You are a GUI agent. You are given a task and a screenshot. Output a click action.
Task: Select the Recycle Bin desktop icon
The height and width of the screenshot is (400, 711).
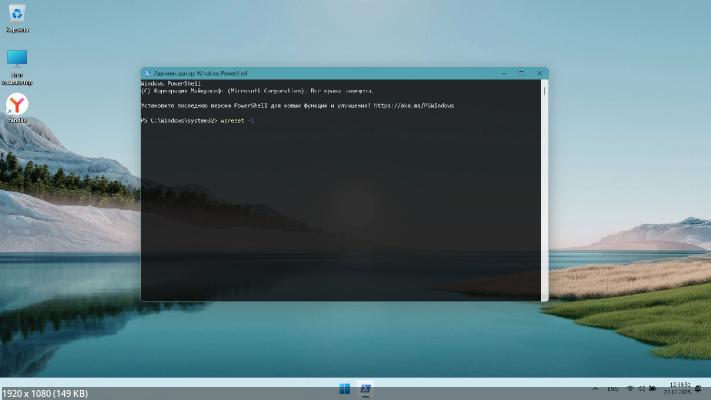pyautogui.click(x=17, y=14)
